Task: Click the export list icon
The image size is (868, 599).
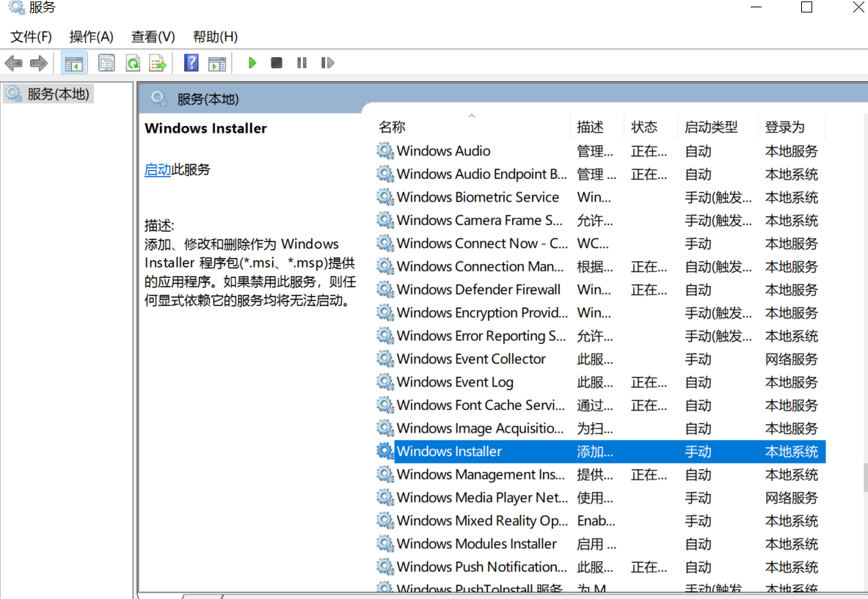Action: pos(157,62)
